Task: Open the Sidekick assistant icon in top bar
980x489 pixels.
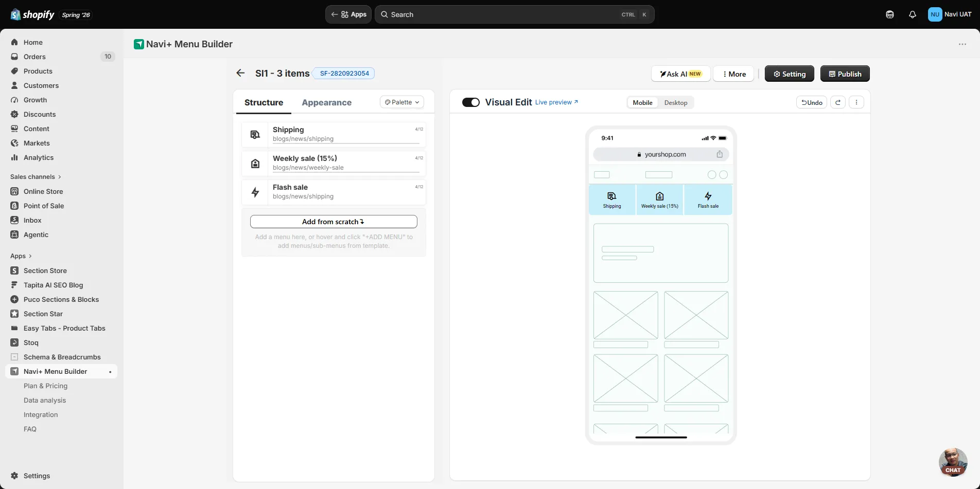Action: 890,14
